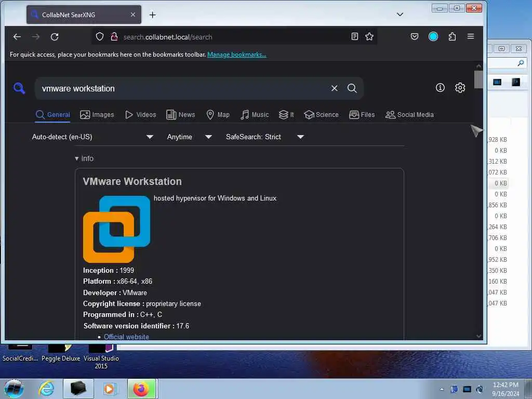Screen dimensions: 532x399
Task: Select 928 KB entry in background window
Action: tap(498, 139)
